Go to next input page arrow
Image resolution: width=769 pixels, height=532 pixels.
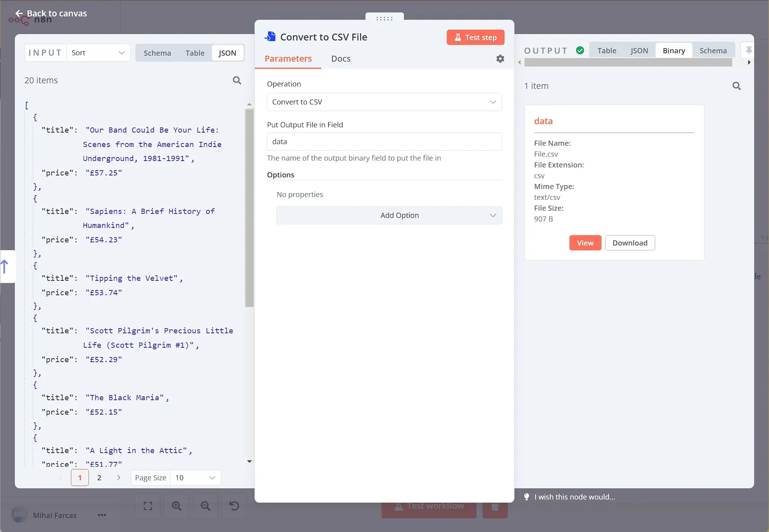pyautogui.click(x=119, y=478)
